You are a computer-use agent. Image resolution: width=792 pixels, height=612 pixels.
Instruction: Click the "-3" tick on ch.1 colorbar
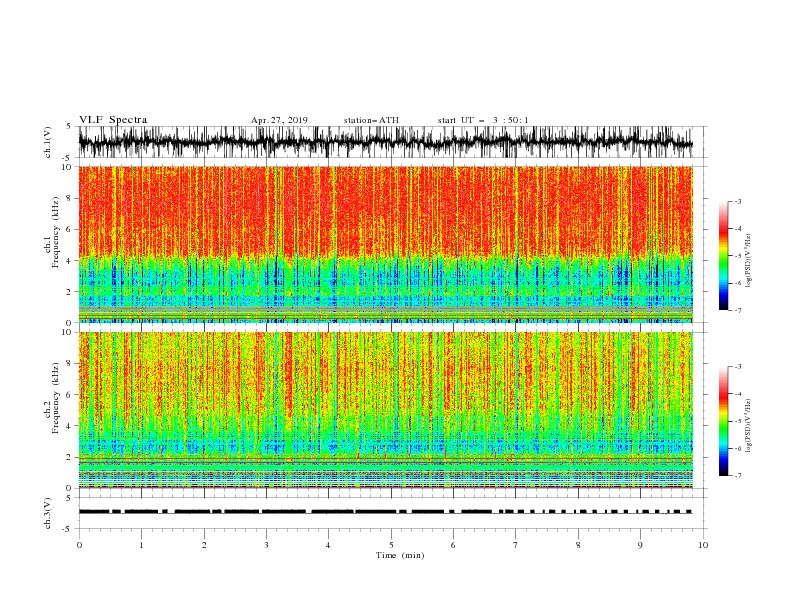(x=738, y=201)
